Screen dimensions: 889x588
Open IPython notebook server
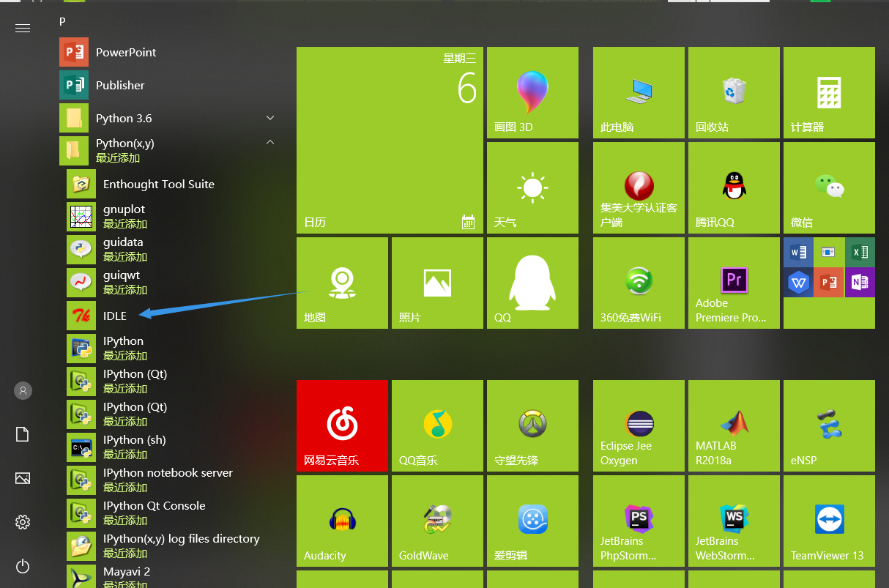[172, 480]
